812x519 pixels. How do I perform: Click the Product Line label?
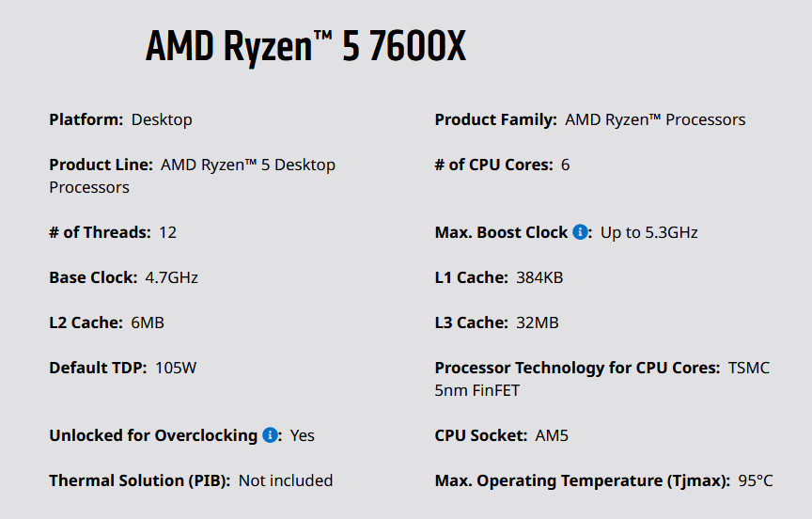(x=101, y=165)
